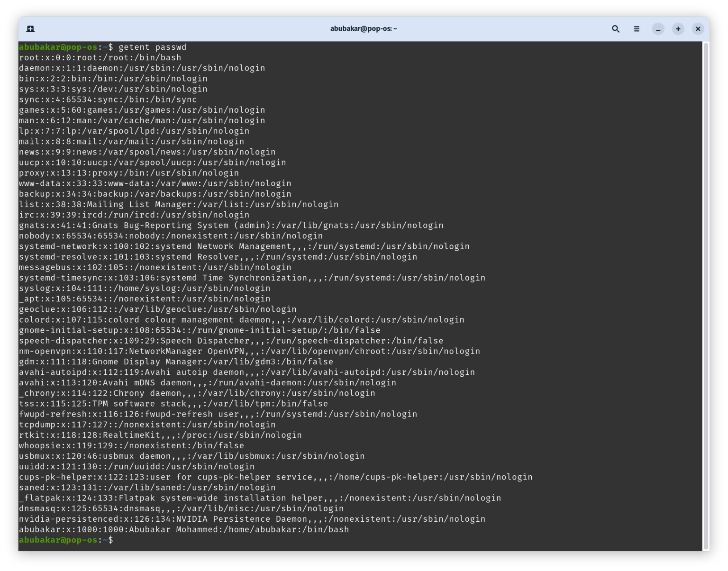Select the Flatpak system-wide installation helper line
This screenshot has height=571, width=728.
point(260,498)
